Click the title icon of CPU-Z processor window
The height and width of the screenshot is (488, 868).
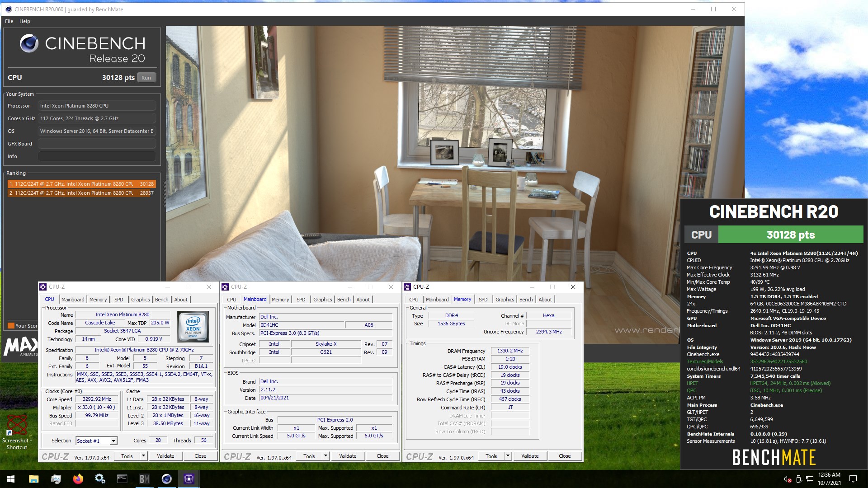(x=43, y=287)
